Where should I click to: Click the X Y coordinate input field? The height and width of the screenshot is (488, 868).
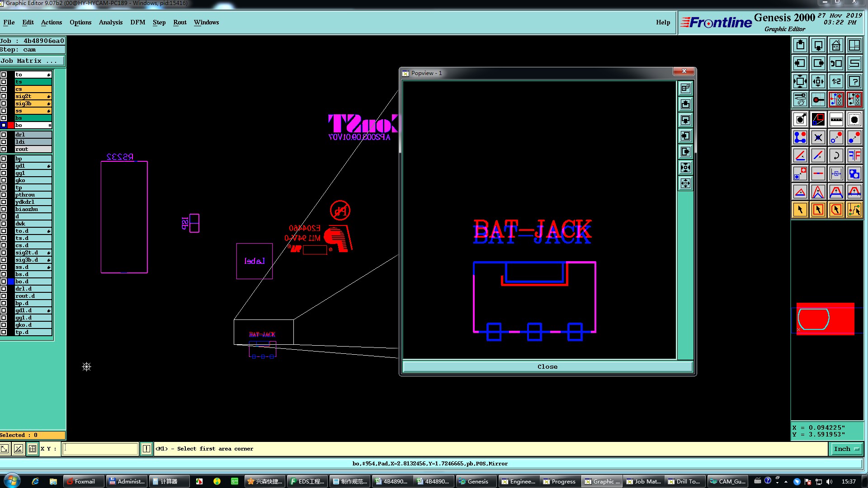click(100, 449)
